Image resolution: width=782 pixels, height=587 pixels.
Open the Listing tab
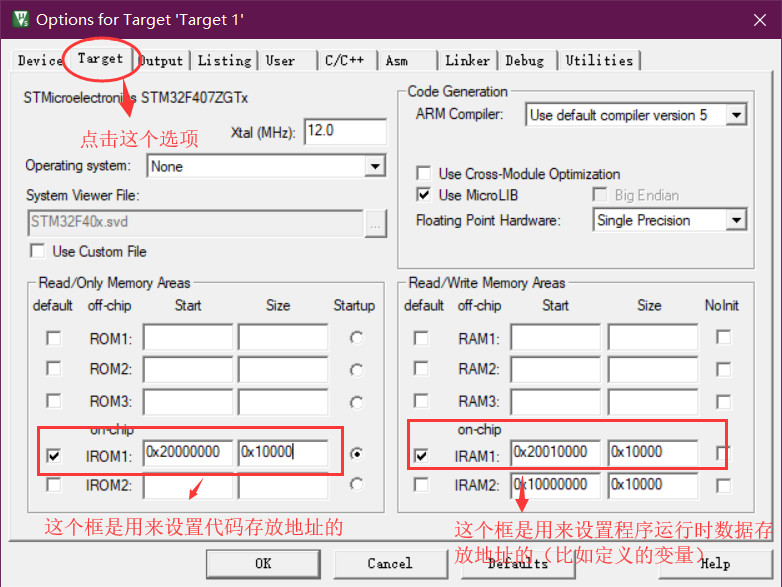(224, 61)
